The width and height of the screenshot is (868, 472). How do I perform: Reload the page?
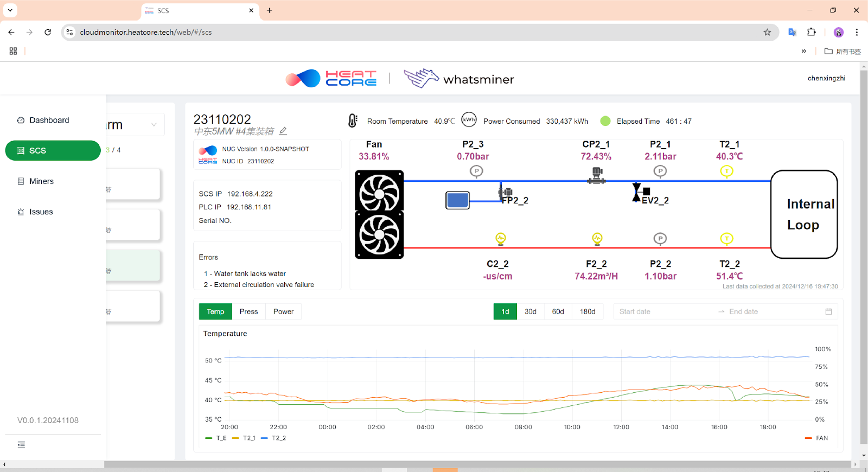[48, 32]
